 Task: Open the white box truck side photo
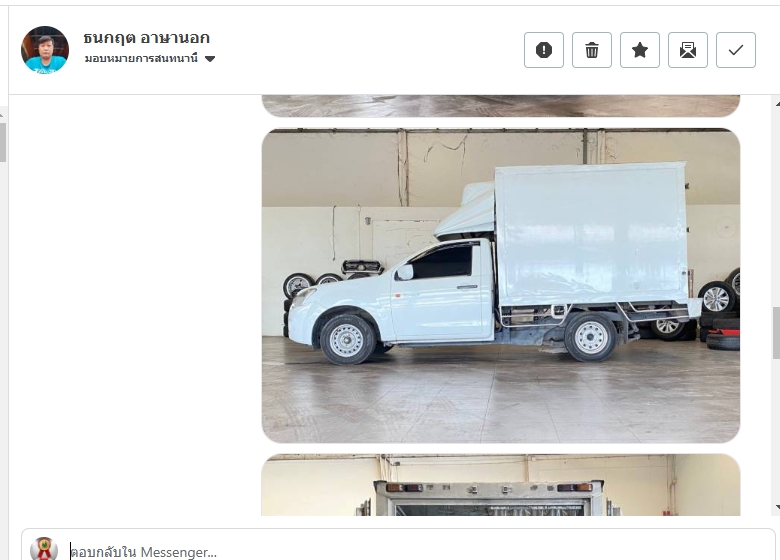click(501, 285)
